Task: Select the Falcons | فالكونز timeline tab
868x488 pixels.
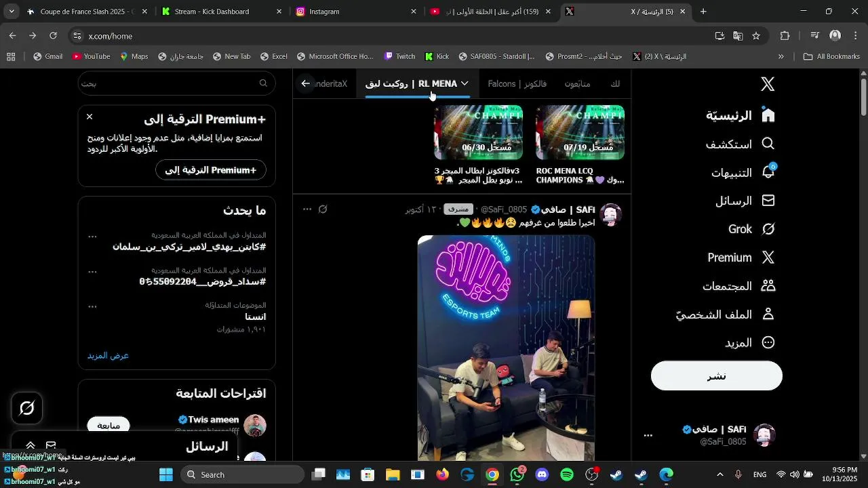Action: point(517,83)
